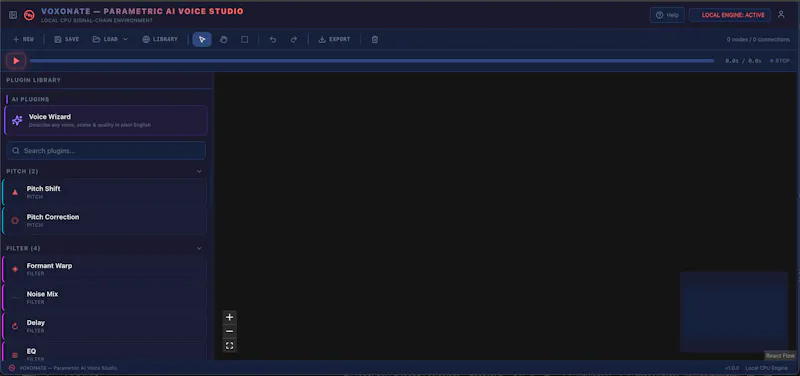The image size is (800, 376).
Task: Open the user profile icon
Action: coord(781,15)
